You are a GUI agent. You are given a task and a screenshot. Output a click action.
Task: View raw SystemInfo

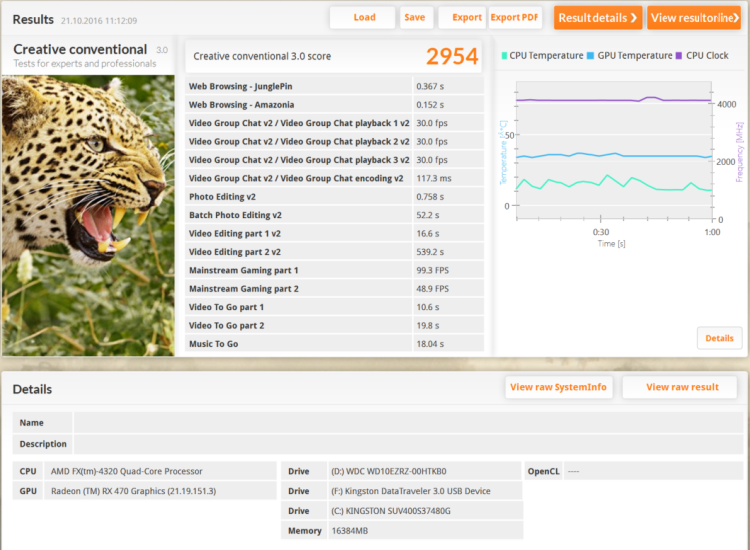(558, 387)
